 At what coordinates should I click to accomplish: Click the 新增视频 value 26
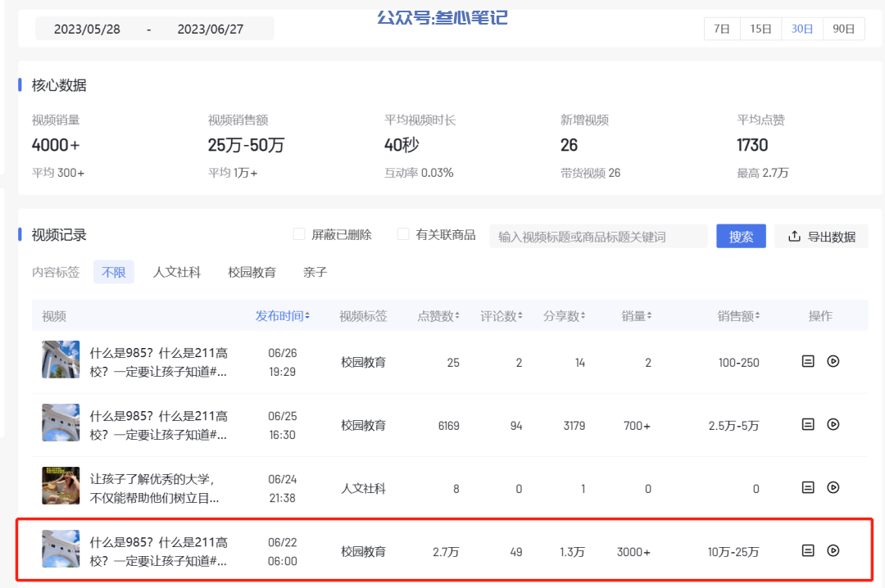tap(569, 145)
